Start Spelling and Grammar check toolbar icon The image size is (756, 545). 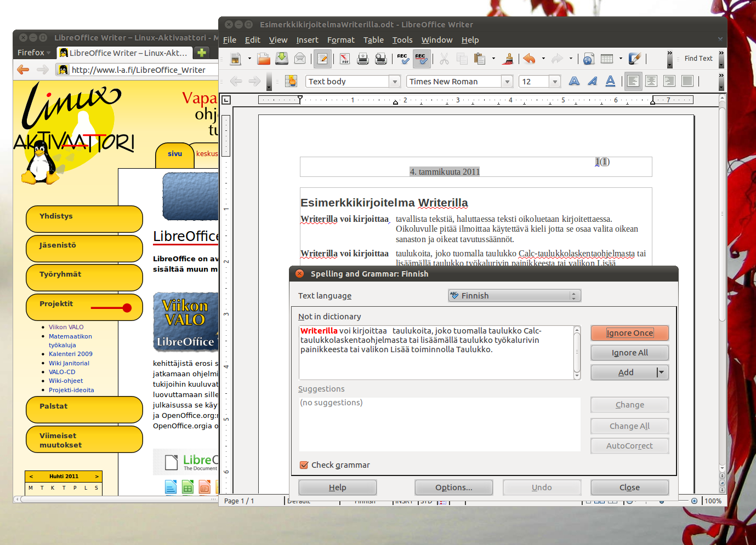click(x=403, y=59)
